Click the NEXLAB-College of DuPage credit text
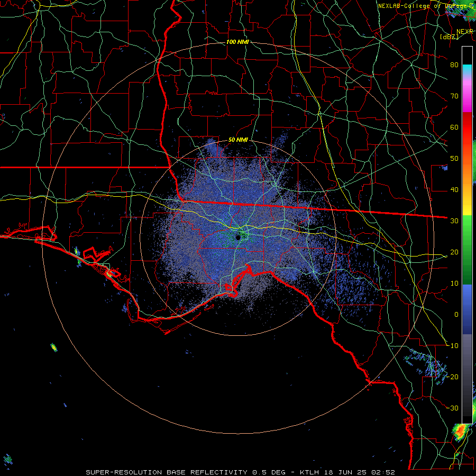Image resolution: width=476 pixels, height=476 pixels. pos(426,6)
